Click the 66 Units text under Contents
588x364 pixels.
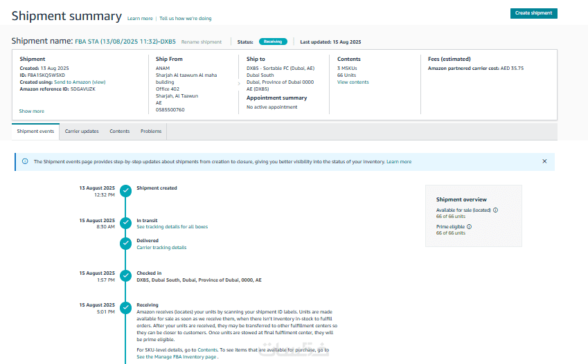[x=346, y=75]
